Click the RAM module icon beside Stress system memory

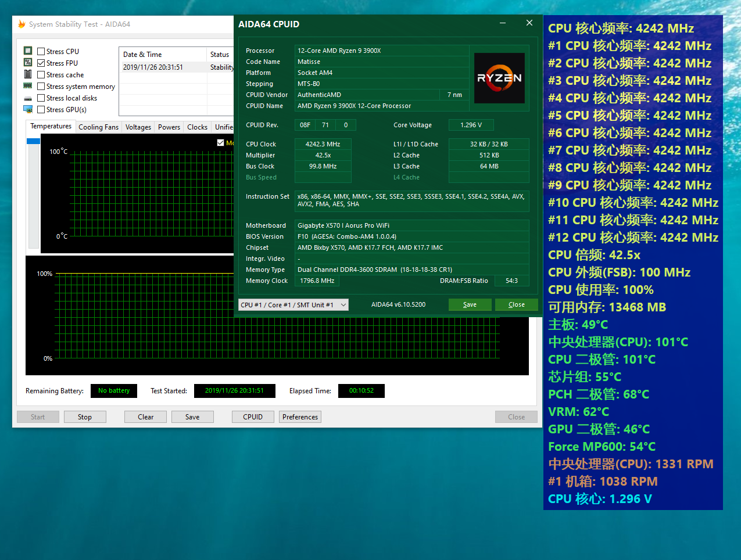click(x=27, y=86)
